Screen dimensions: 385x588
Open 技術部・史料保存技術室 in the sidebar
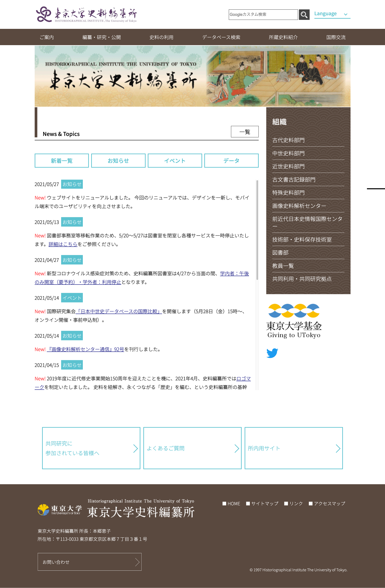[x=308, y=239]
